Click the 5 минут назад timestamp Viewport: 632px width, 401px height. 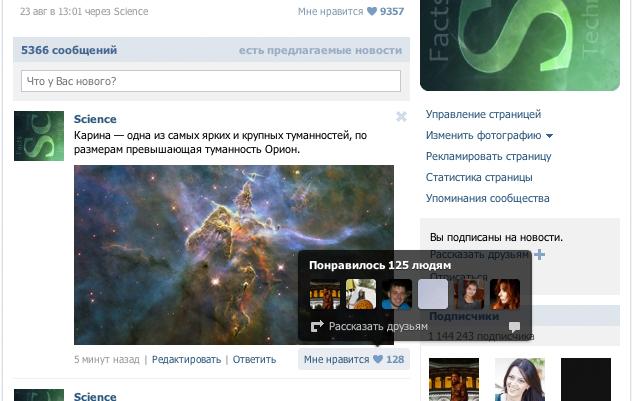[x=107, y=359]
